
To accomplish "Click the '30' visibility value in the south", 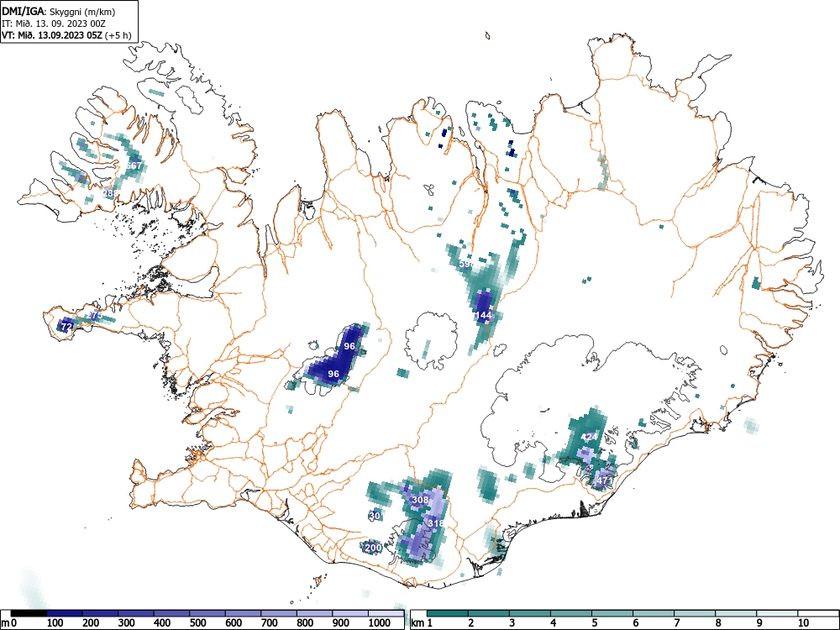I will (x=375, y=516).
